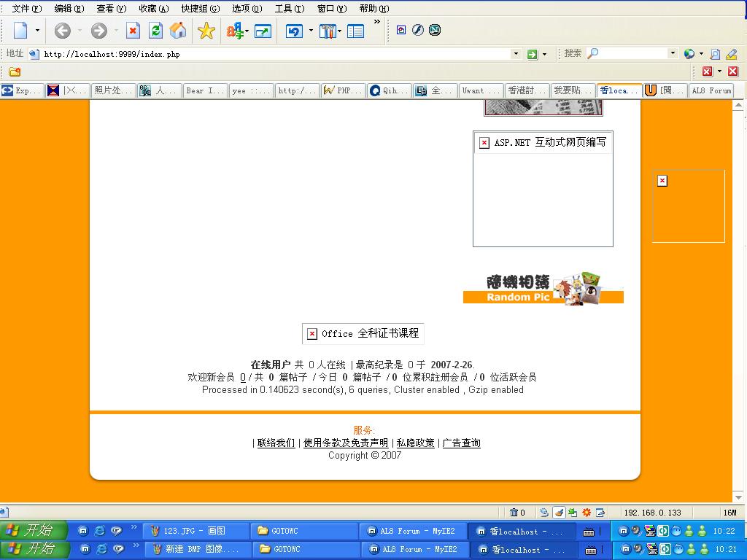The width and height of the screenshot is (747, 560).
Task: Click the globe search engine icon
Action: [689, 54]
